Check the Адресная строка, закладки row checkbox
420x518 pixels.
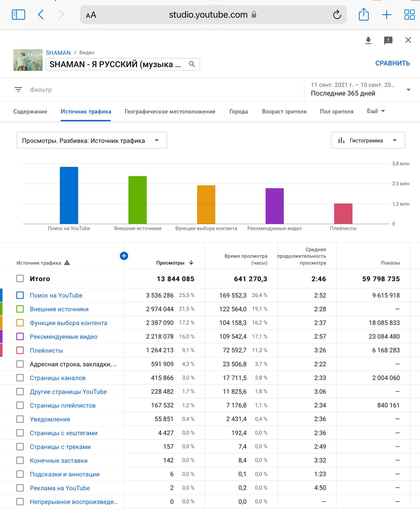(x=20, y=364)
